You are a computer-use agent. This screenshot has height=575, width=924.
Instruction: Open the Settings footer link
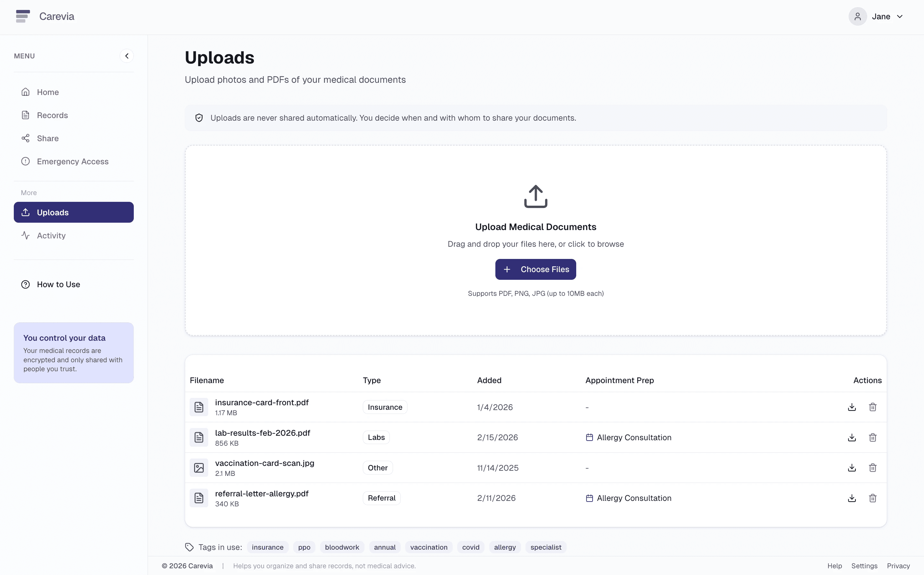pyautogui.click(x=864, y=566)
